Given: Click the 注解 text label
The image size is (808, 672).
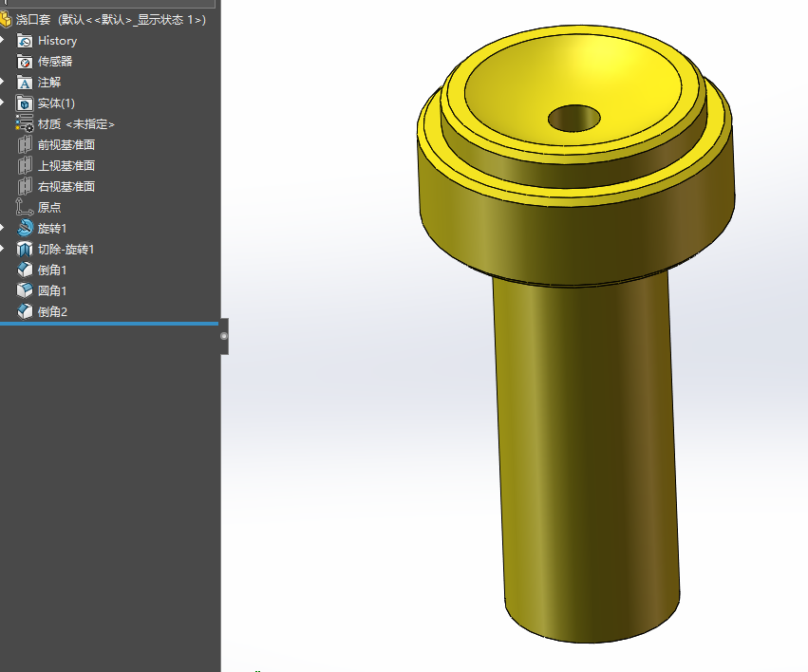Looking at the screenshot, I should (x=49, y=83).
